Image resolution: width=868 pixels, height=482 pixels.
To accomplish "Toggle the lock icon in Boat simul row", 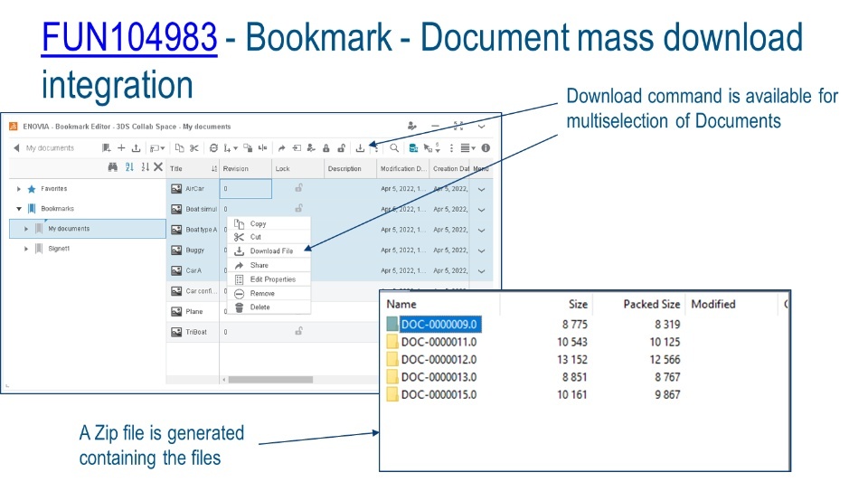I will click(299, 208).
